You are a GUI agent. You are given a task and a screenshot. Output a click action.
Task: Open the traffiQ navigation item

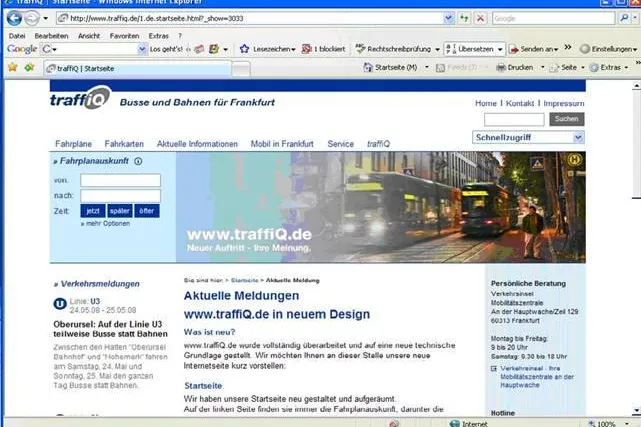pos(379,144)
